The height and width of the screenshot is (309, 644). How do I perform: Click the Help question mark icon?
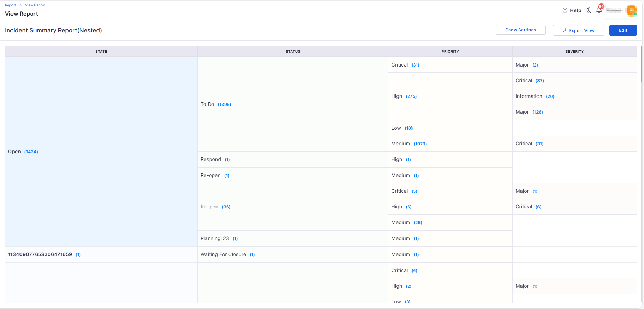pyautogui.click(x=565, y=10)
